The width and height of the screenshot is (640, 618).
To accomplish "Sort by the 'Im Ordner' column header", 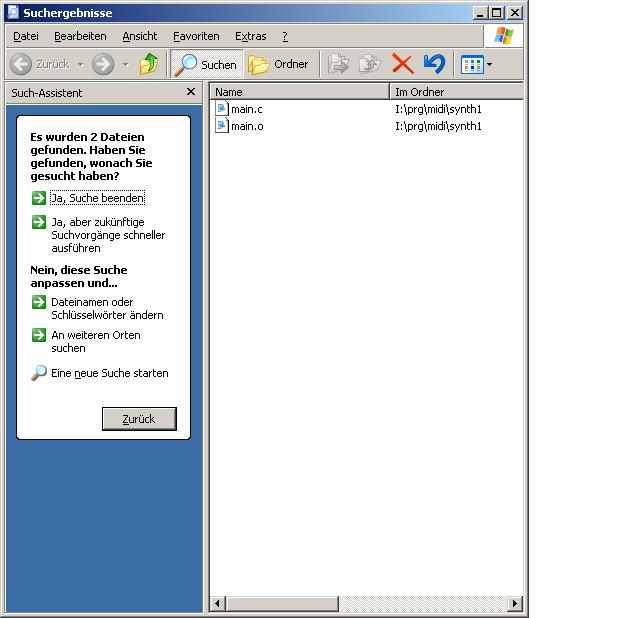I will pyautogui.click(x=456, y=92).
